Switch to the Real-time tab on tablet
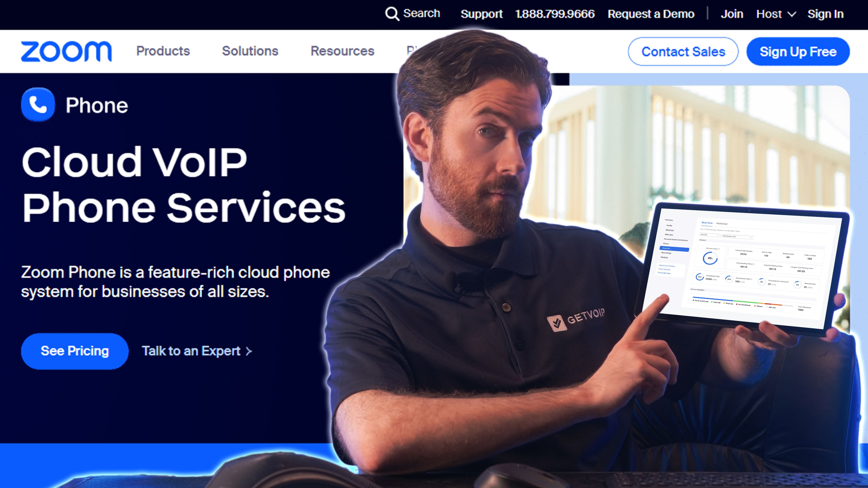This screenshot has height=488, width=868. [707, 223]
